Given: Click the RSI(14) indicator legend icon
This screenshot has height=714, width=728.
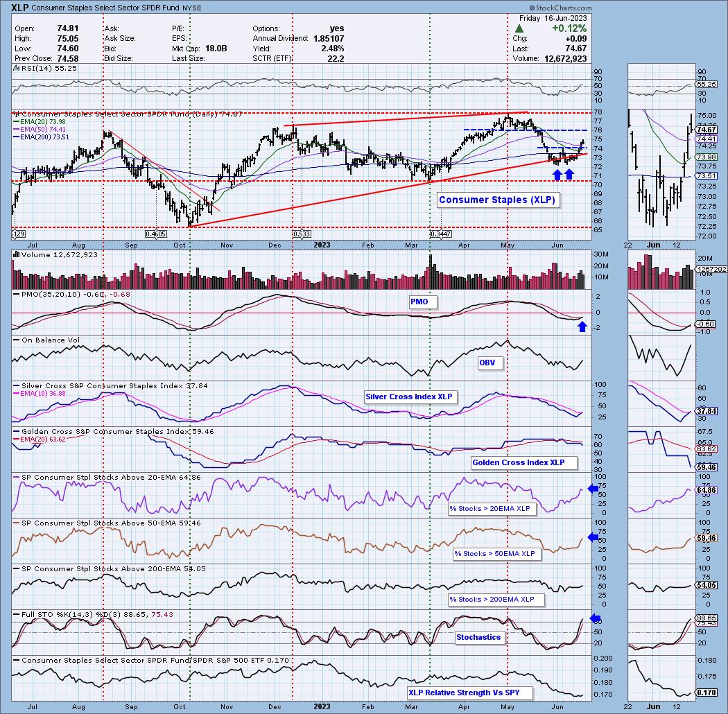Looking at the screenshot, I should coord(15,68).
